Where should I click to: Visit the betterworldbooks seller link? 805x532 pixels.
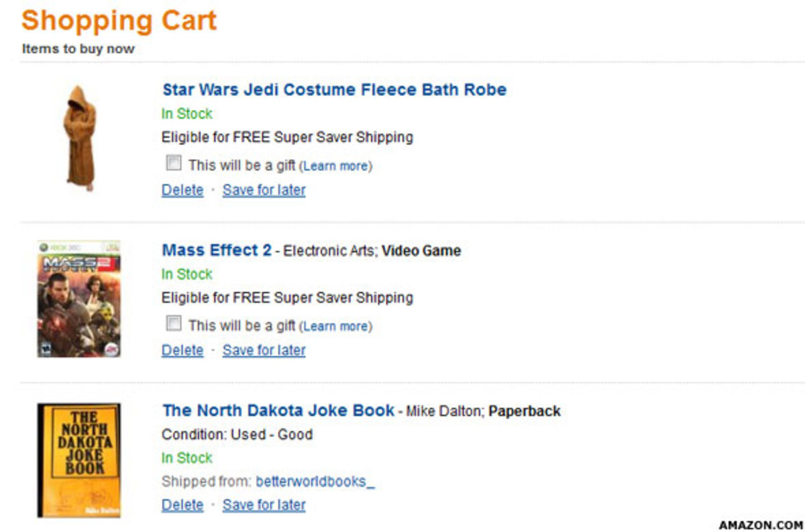pyautogui.click(x=311, y=482)
